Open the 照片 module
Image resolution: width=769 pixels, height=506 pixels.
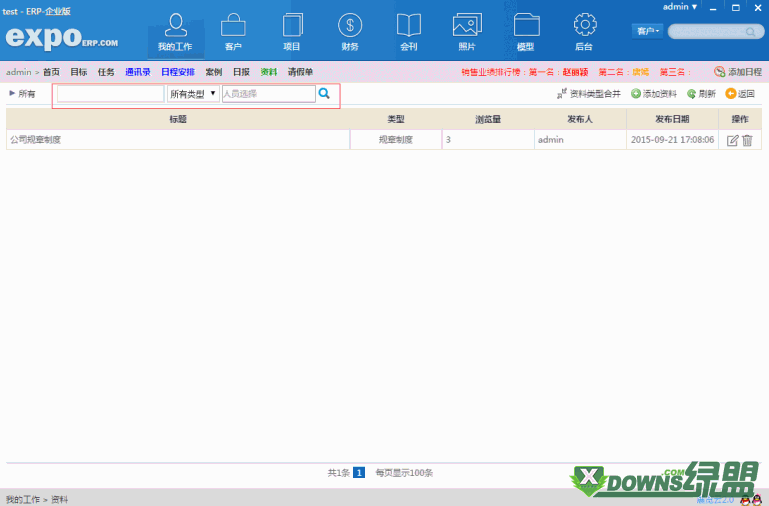point(467,32)
